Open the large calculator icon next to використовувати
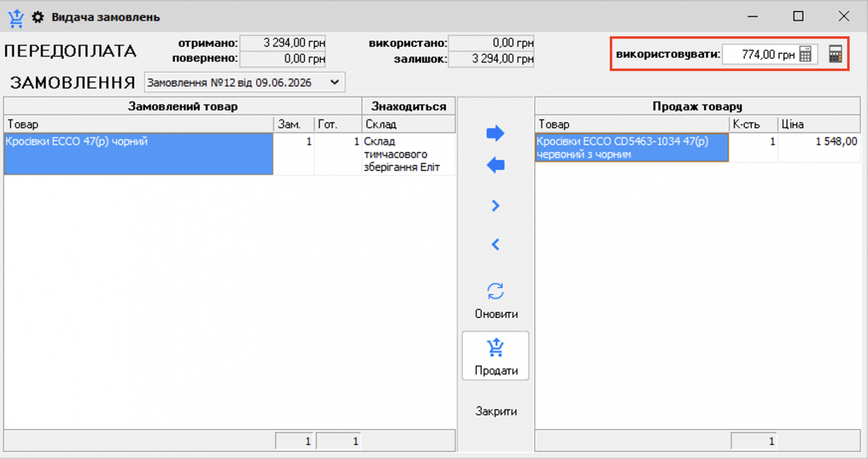 pyautogui.click(x=835, y=54)
